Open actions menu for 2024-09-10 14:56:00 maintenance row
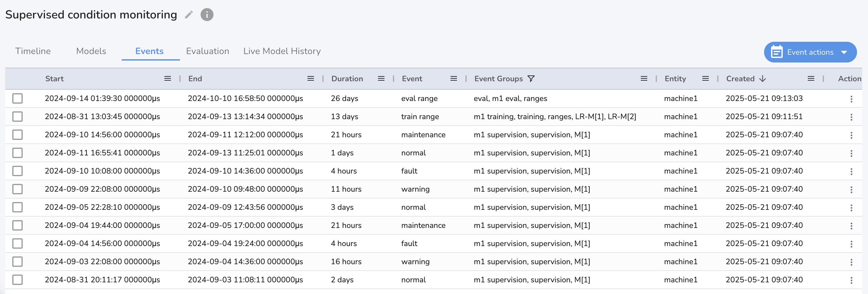The image size is (868, 294). click(x=851, y=135)
